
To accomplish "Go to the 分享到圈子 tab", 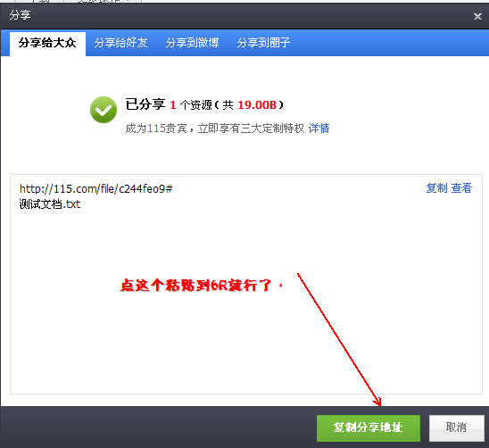I will pos(263,43).
